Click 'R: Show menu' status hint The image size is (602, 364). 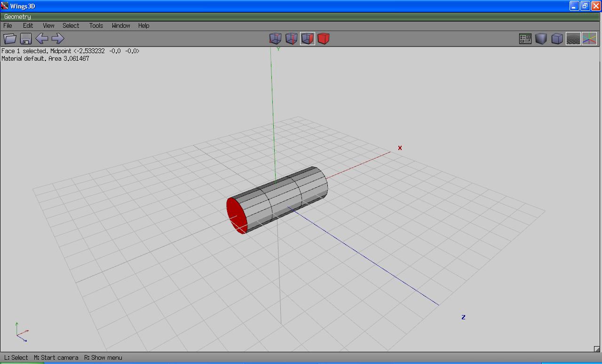(103, 357)
